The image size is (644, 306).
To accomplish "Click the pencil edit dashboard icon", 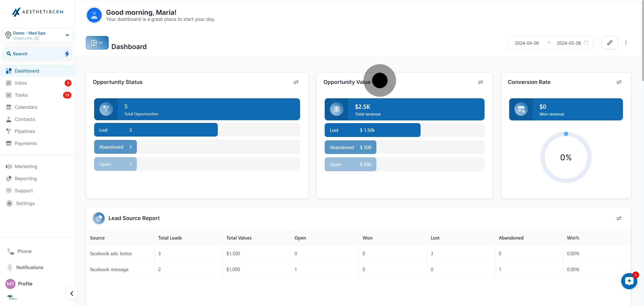I will coord(610,43).
